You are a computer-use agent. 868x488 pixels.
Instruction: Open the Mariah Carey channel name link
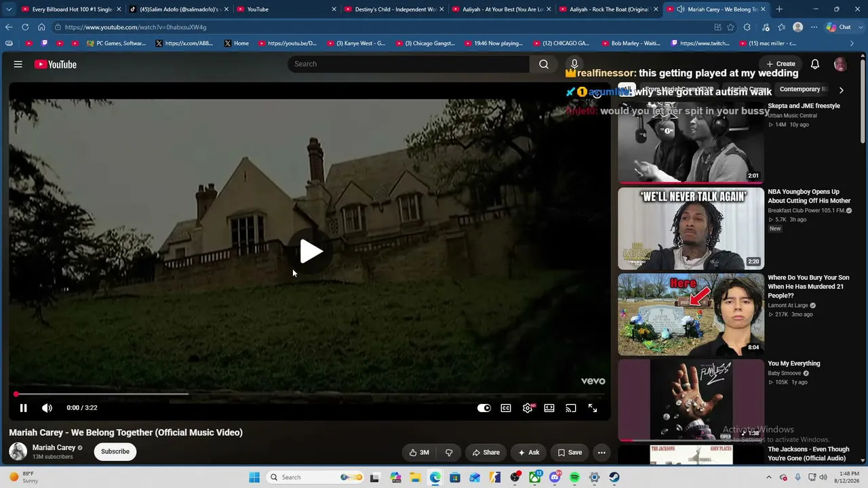54,447
